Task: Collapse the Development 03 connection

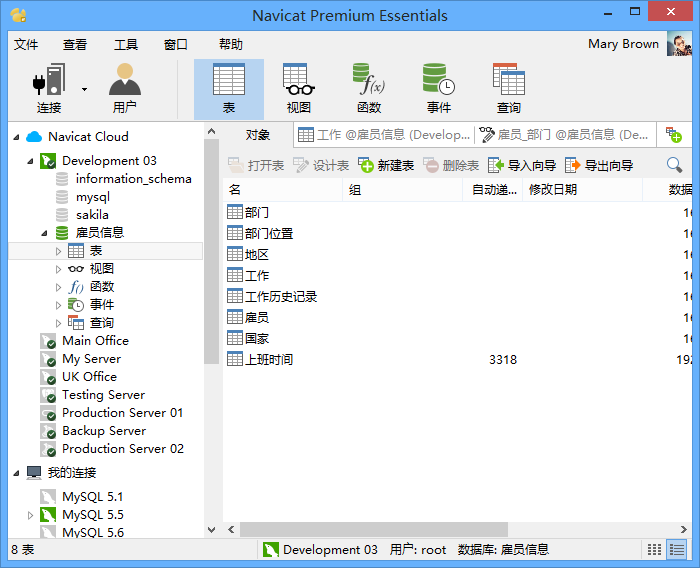Action: (30, 161)
